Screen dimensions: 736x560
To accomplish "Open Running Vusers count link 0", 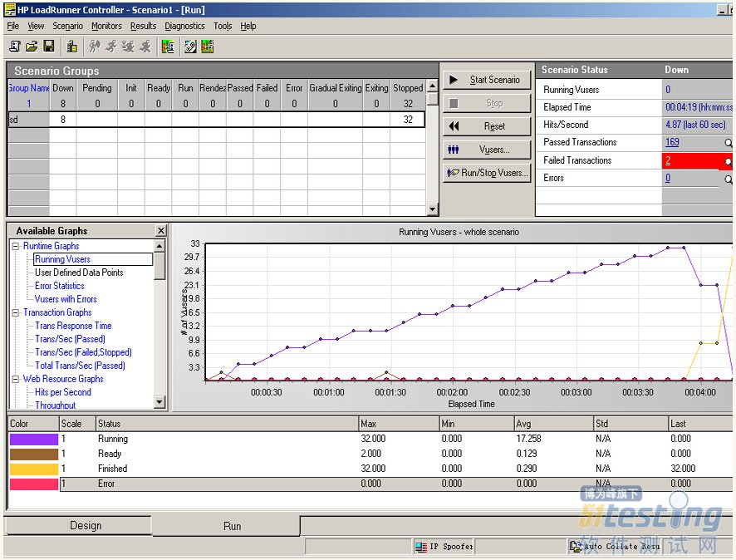I will click(x=668, y=89).
